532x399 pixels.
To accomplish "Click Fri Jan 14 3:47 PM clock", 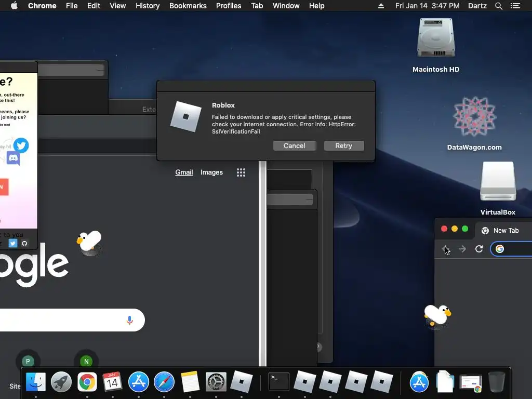I will 428,6.
